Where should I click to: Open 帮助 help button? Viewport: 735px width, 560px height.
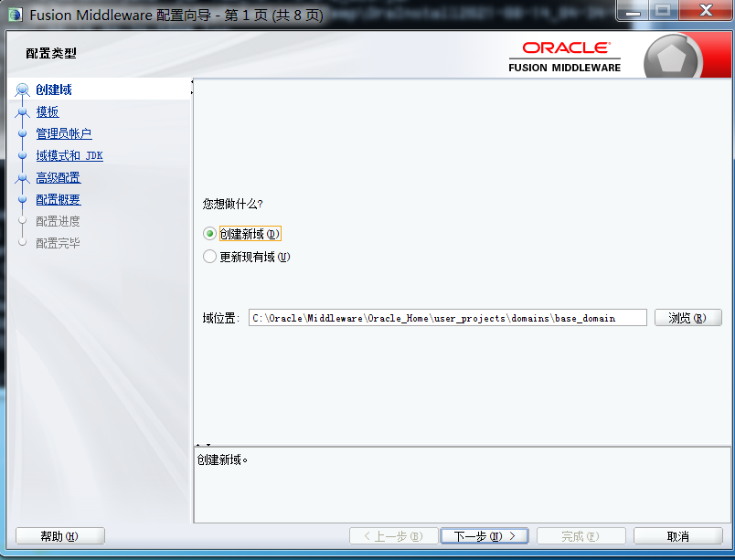tap(60, 536)
